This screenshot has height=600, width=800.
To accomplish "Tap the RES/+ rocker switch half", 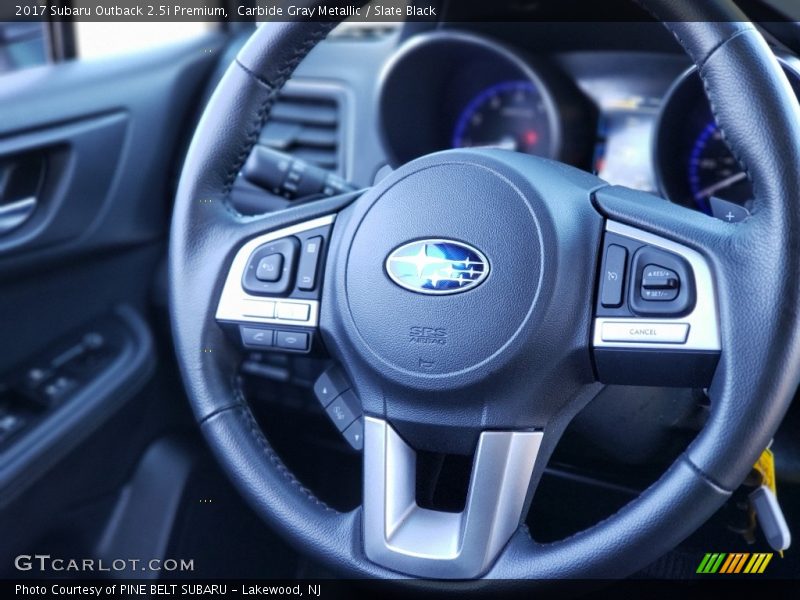I will click(x=660, y=274).
